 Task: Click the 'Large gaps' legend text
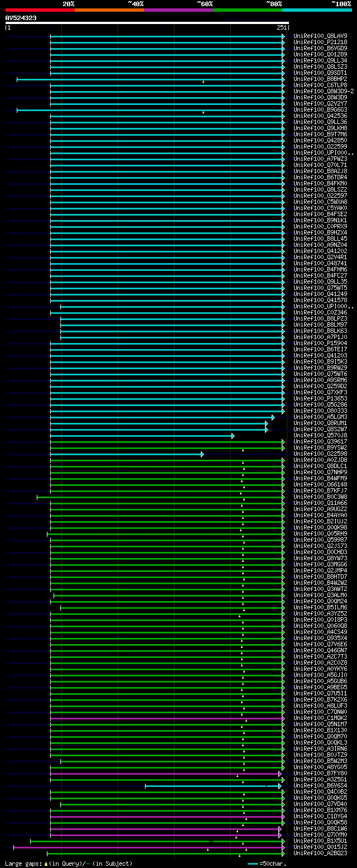69,864
